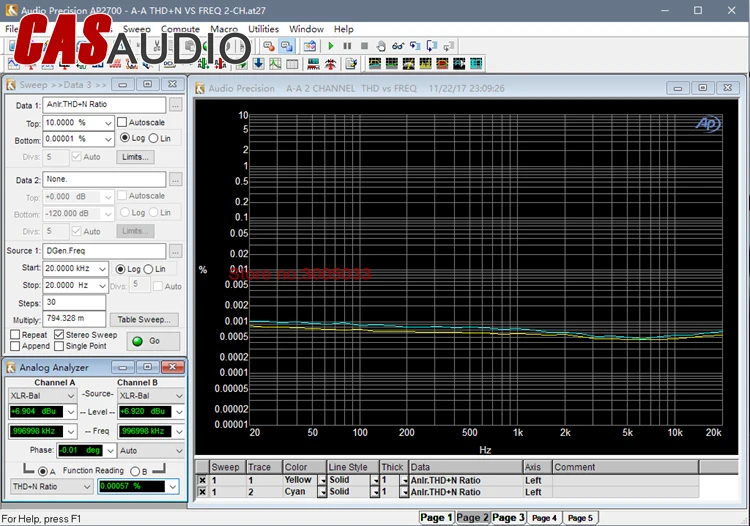Click the glasses icon in the toolbar
Screen dimensions: 750x526
click(x=397, y=46)
